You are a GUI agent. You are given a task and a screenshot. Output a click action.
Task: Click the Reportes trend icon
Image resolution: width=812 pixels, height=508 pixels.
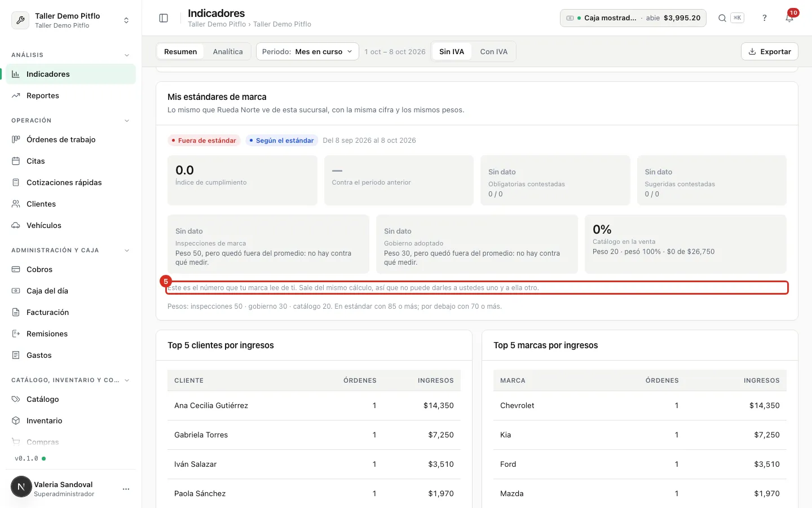[x=16, y=95]
